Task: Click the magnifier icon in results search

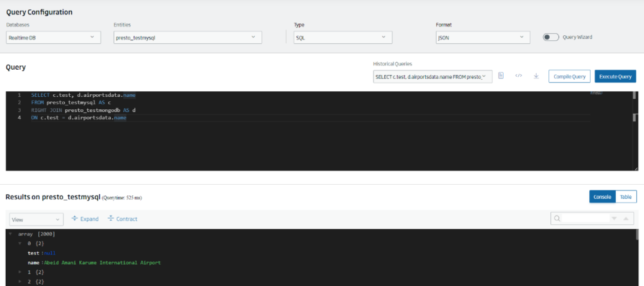Action: pyautogui.click(x=557, y=219)
